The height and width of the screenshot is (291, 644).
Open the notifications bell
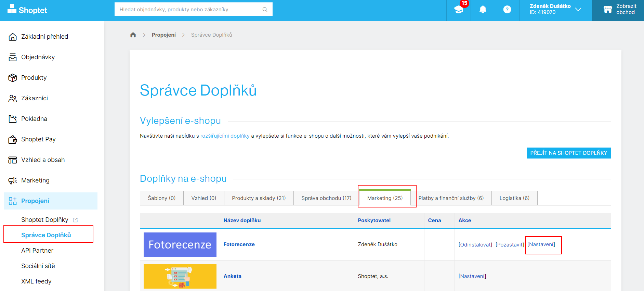pyautogui.click(x=483, y=10)
